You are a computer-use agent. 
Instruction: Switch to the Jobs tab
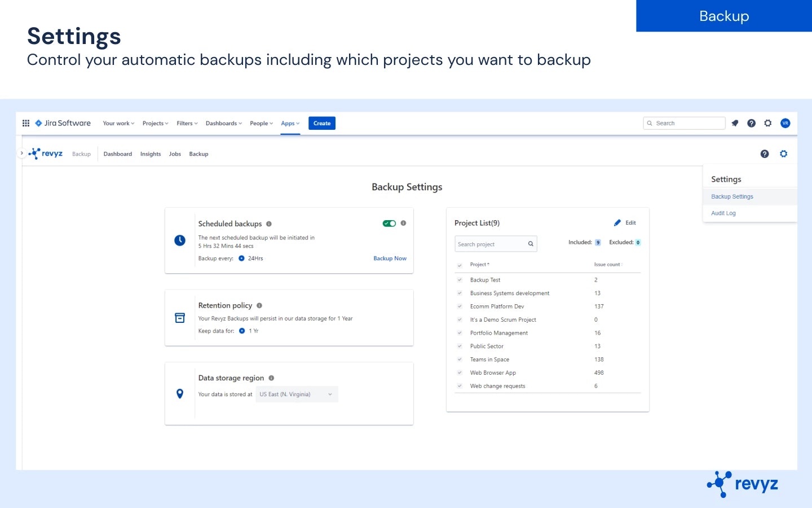[x=175, y=154]
